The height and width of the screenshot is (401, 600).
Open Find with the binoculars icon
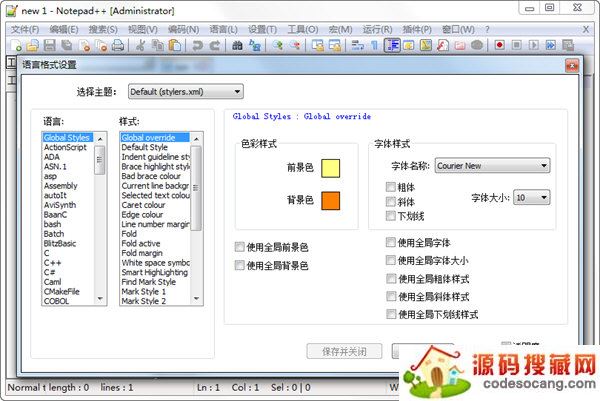click(x=237, y=46)
